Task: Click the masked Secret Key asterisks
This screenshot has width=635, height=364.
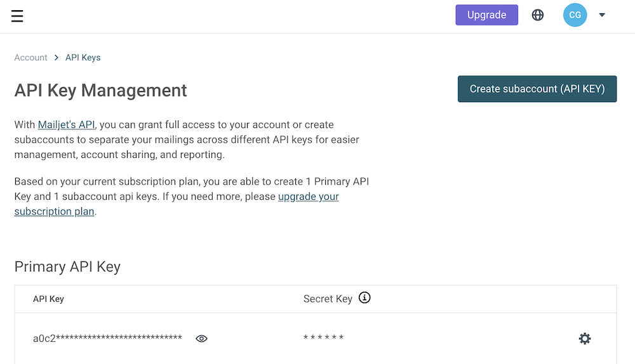Action: tap(323, 338)
